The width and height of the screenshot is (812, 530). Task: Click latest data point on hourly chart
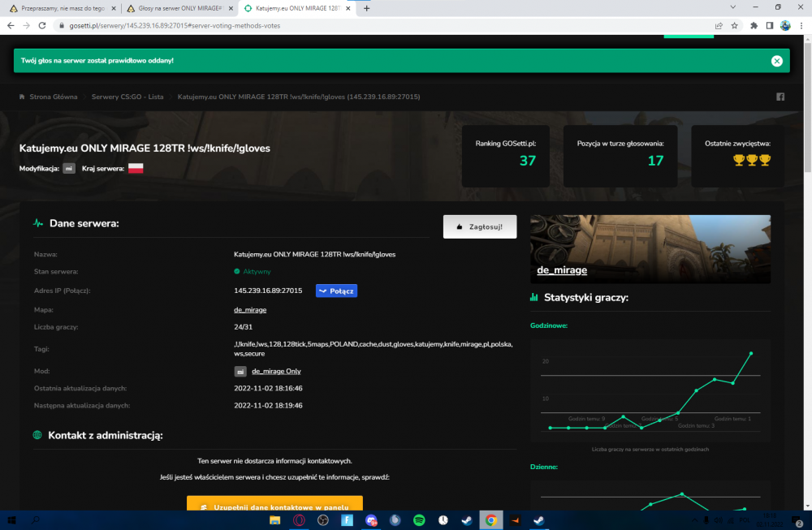751,354
